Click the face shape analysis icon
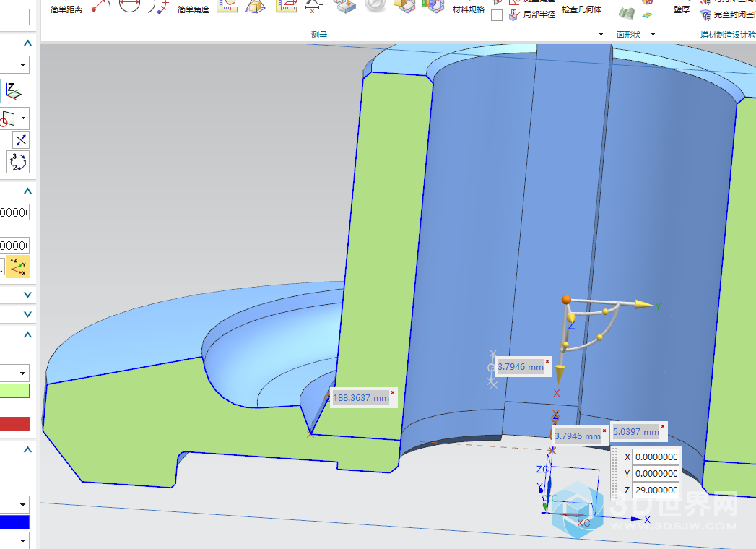 (626, 13)
